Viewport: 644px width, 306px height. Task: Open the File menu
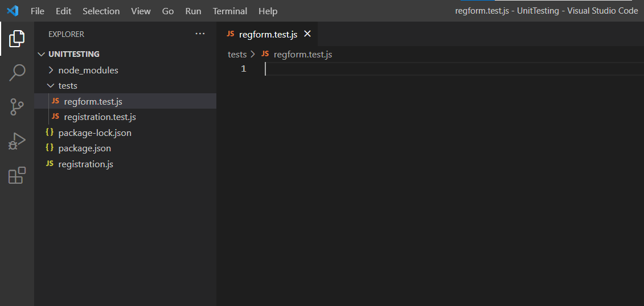pyautogui.click(x=38, y=11)
